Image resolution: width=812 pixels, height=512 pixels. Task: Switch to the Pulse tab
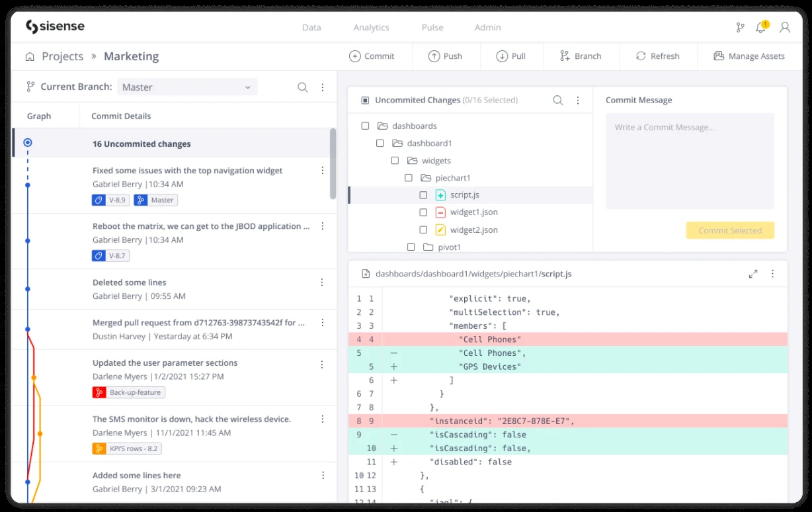click(x=432, y=28)
